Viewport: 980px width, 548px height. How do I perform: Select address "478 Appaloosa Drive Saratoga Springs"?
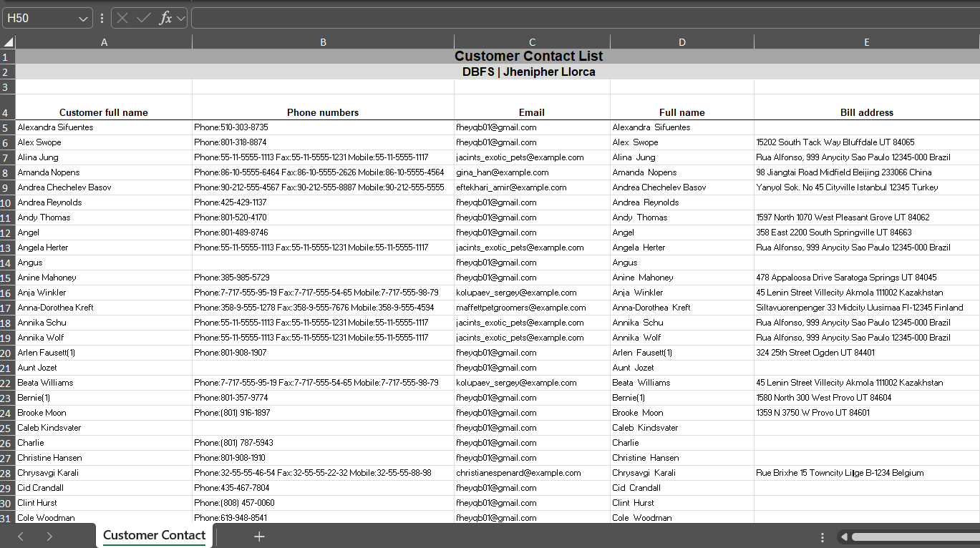[867, 278]
